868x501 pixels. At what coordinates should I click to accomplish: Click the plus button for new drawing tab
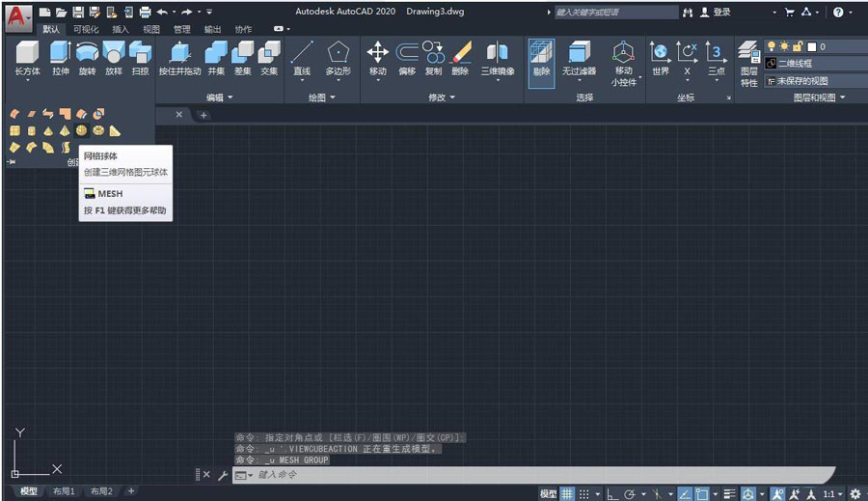click(203, 115)
